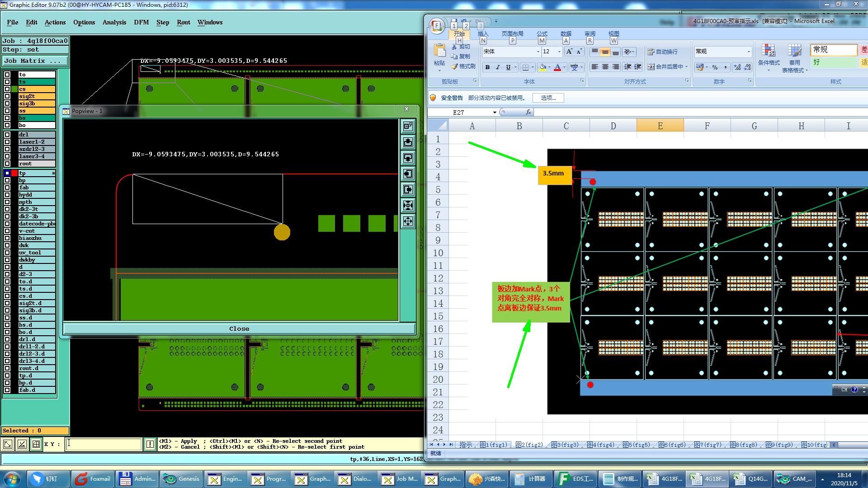Click the fill color bucket icon

tap(542, 67)
